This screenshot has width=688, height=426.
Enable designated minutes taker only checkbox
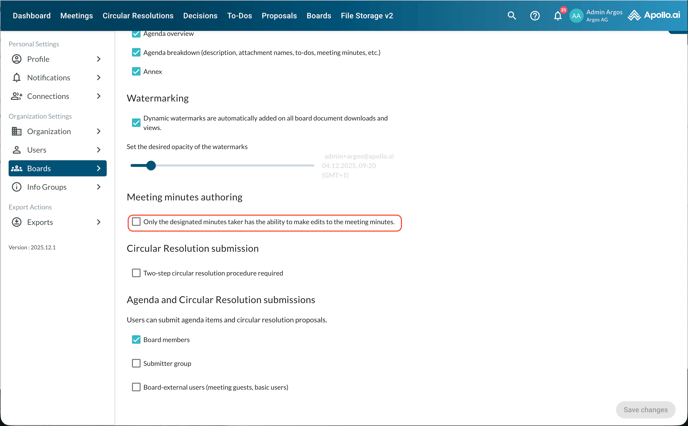click(136, 222)
